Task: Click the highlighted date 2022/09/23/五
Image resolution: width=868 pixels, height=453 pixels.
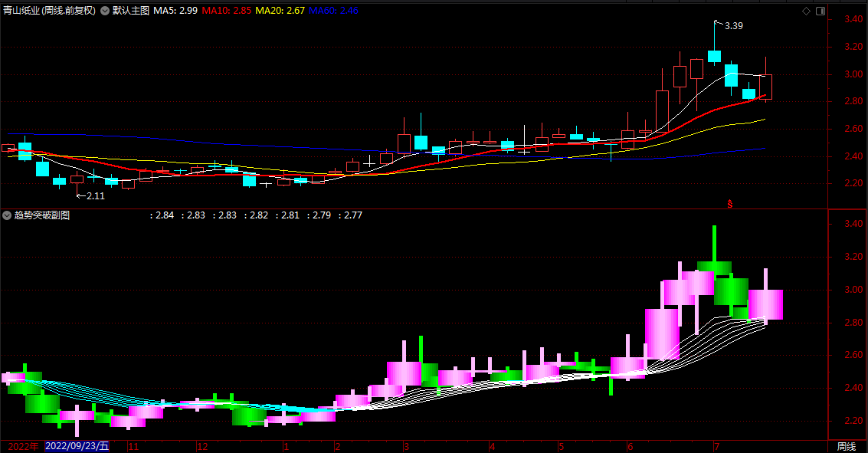Action: [77, 446]
